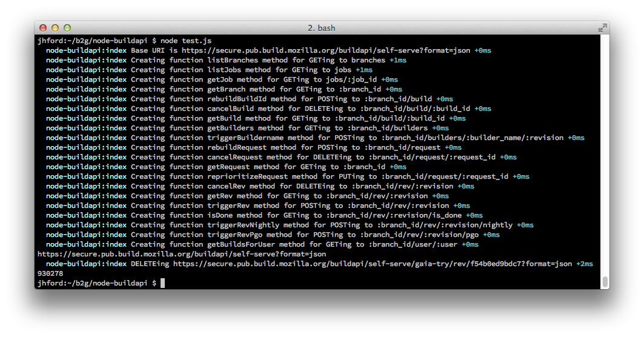
Task: Click the 'cancelRev' function text
Action: [226, 186]
